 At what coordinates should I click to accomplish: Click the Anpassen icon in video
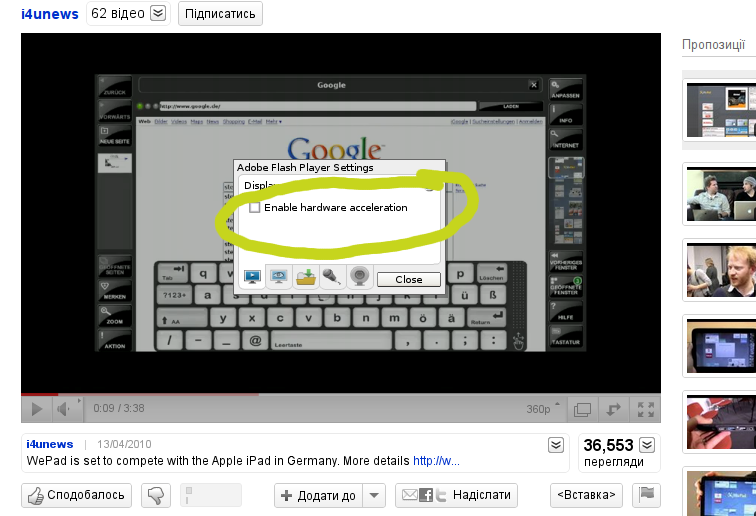[566, 90]
